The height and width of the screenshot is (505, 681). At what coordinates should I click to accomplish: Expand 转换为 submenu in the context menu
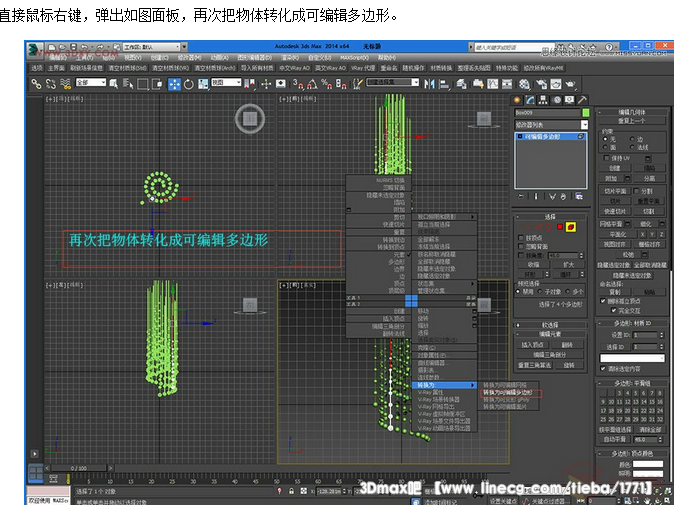click(444, 385)
